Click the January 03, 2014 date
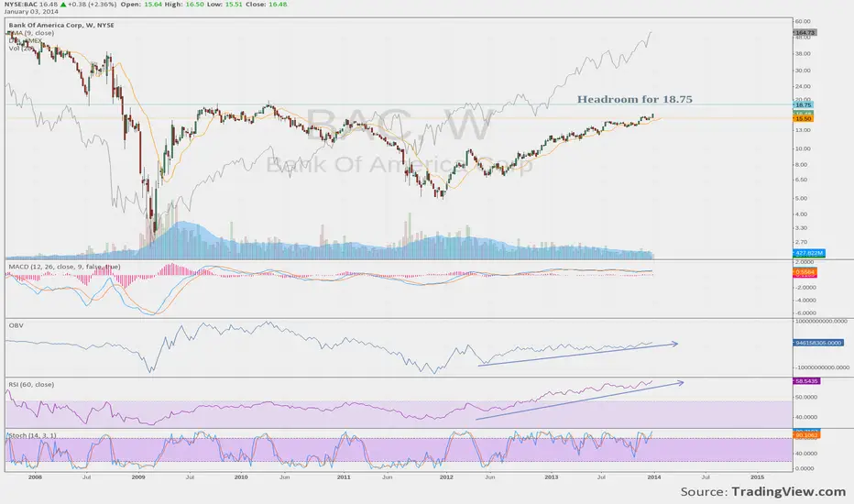The width and height of the screenshot is (854, 504). point(30,11)
